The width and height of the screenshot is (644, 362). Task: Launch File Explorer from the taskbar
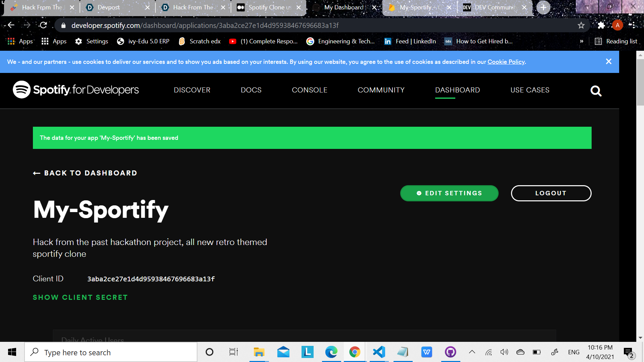click(259, 352)
